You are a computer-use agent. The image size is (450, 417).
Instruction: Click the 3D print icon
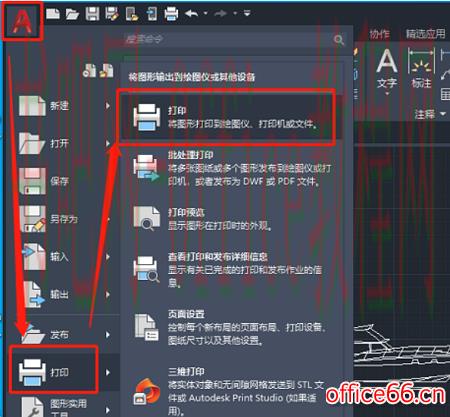click(146, 391)
